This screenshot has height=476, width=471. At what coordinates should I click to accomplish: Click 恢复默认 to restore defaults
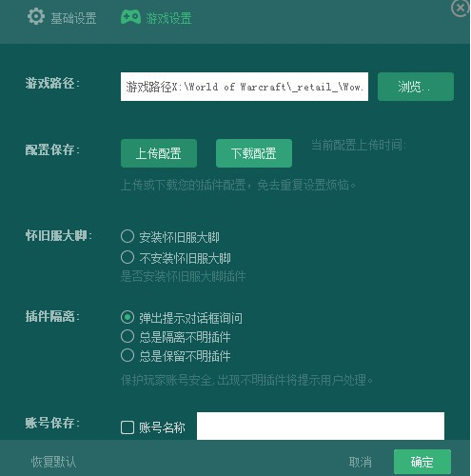(x=53, y=462)
